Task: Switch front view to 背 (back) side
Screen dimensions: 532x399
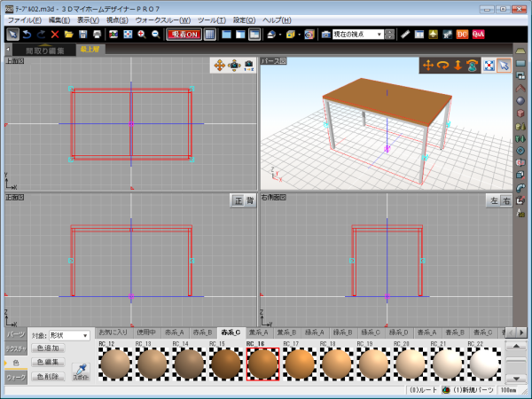Action: [249, 200]
